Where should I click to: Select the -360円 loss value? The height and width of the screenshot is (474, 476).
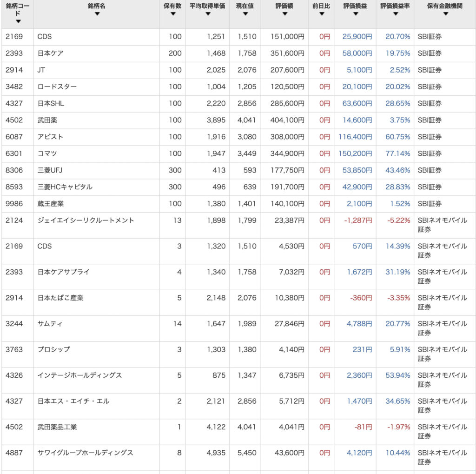[361, 298]
